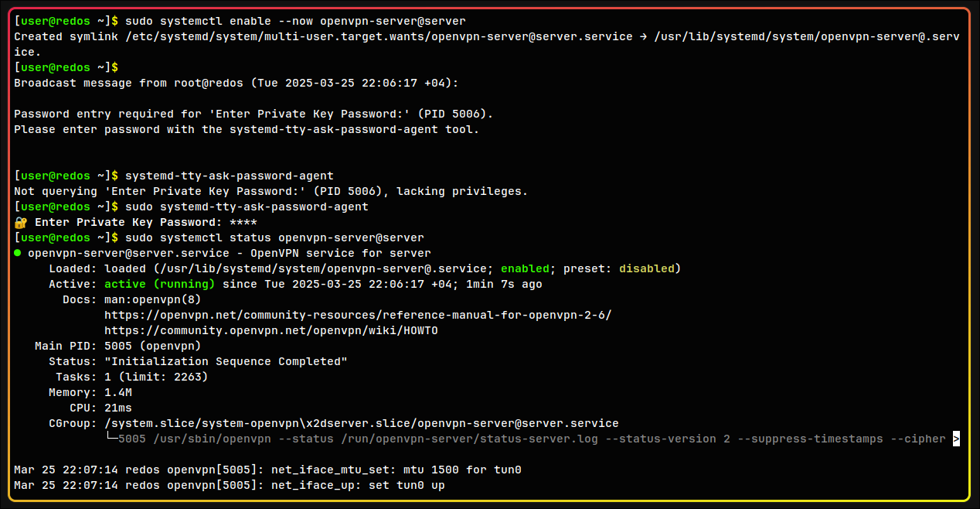
Task: Click the green status dot of openvpn-server@server.service
Action: 18,253
